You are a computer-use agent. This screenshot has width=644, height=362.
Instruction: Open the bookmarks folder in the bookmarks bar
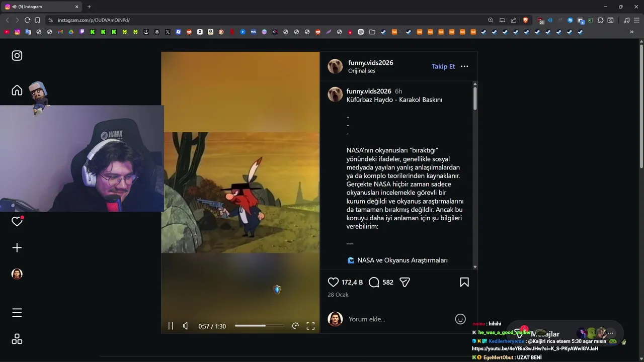[372, 32]
